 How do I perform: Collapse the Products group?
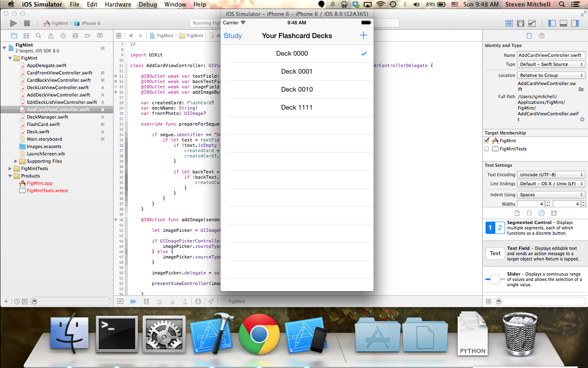click(10, 176)
